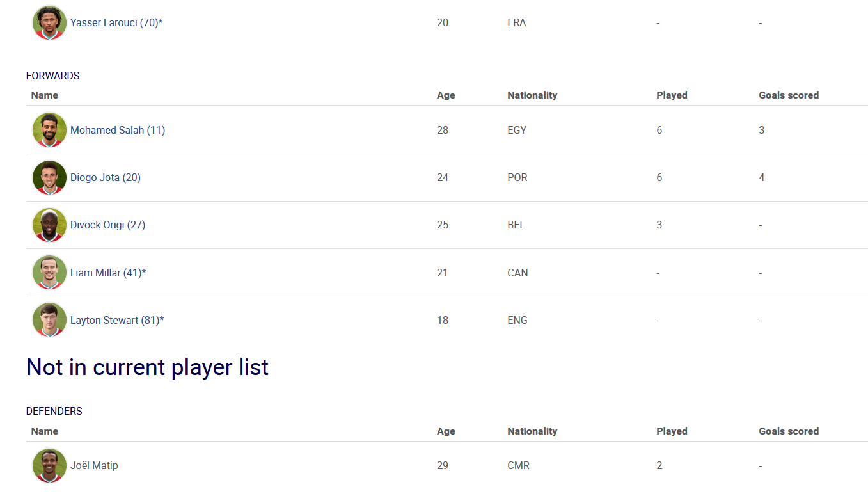Open Mohamed Salah (11) player link
Screen dimensions: 868x496
pos(118,130)
